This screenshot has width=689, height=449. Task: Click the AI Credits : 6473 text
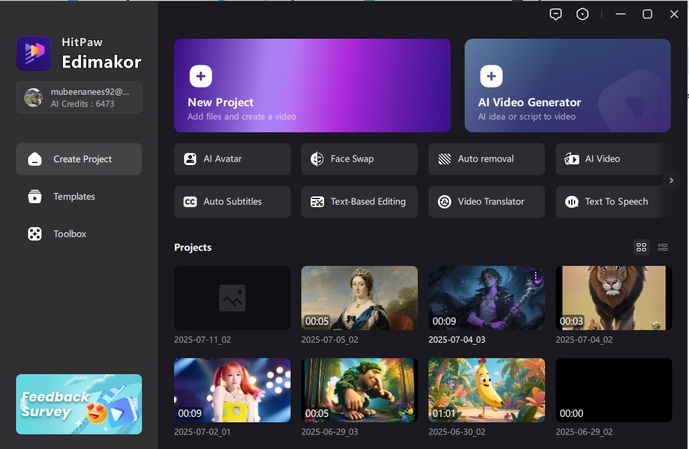tap(82, 104)
